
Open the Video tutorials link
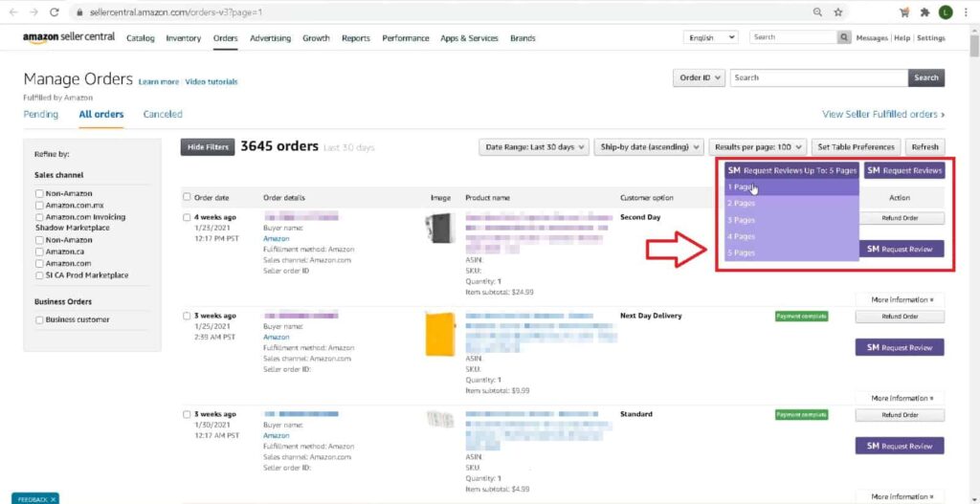click(x=212, y=82)
